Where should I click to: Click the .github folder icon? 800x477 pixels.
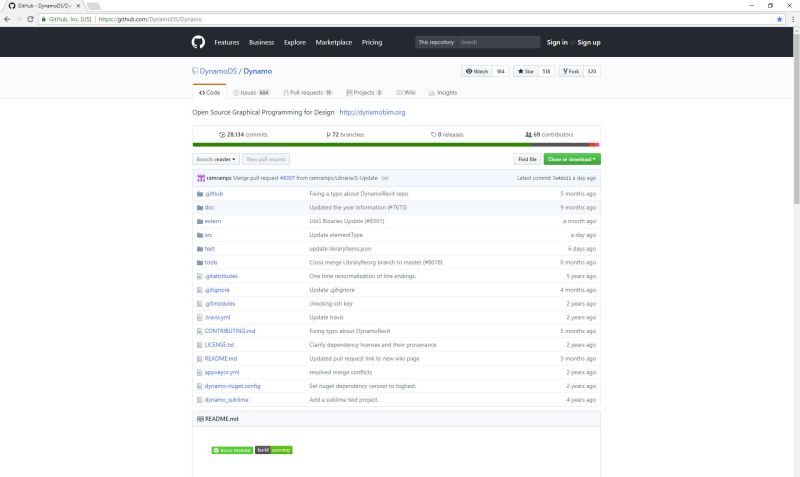pyautogui.click(x=200, y=194)
